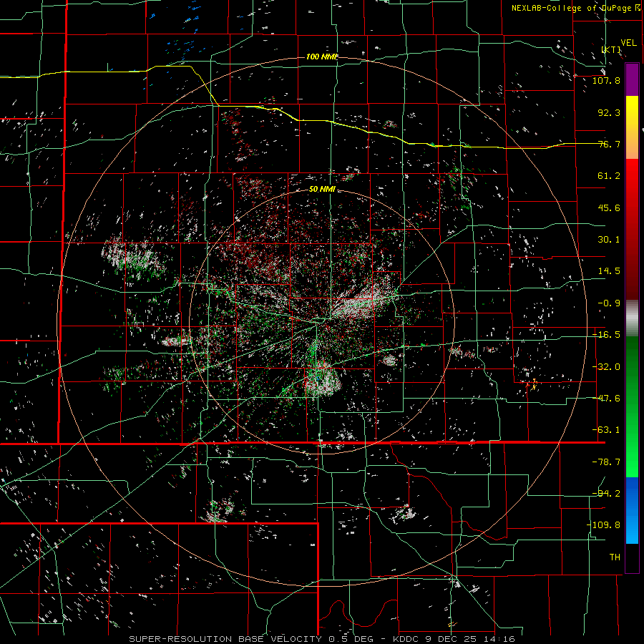Click the VEL legend heading
Image resolution: width=644 pixels, height=644 pixels.
628,42
